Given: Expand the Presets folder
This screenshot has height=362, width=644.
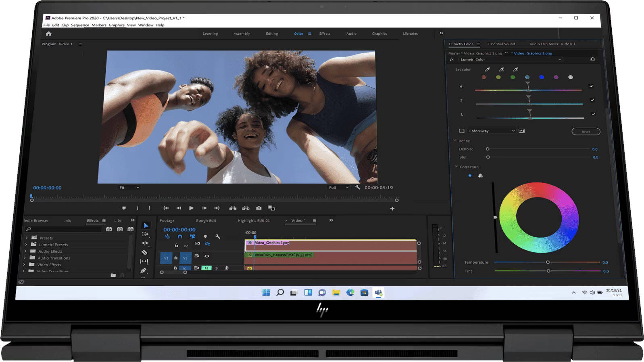Looking at the screenshot, I should (x=26, y=238).
